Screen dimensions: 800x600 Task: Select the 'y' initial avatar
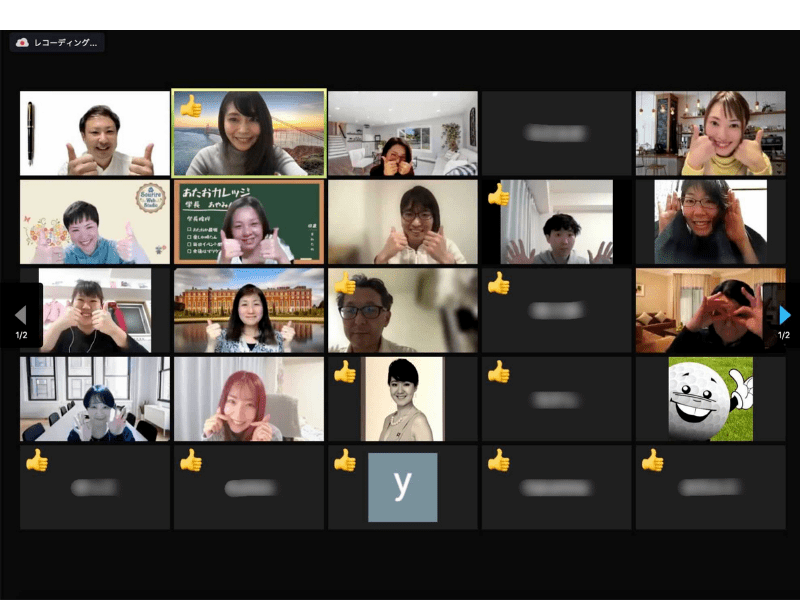pos(403,487)
